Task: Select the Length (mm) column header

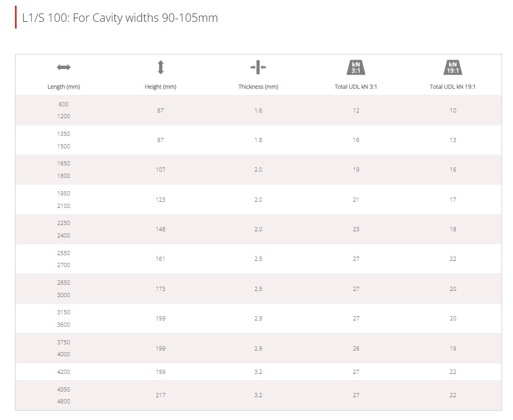Action: coord(63,87)
